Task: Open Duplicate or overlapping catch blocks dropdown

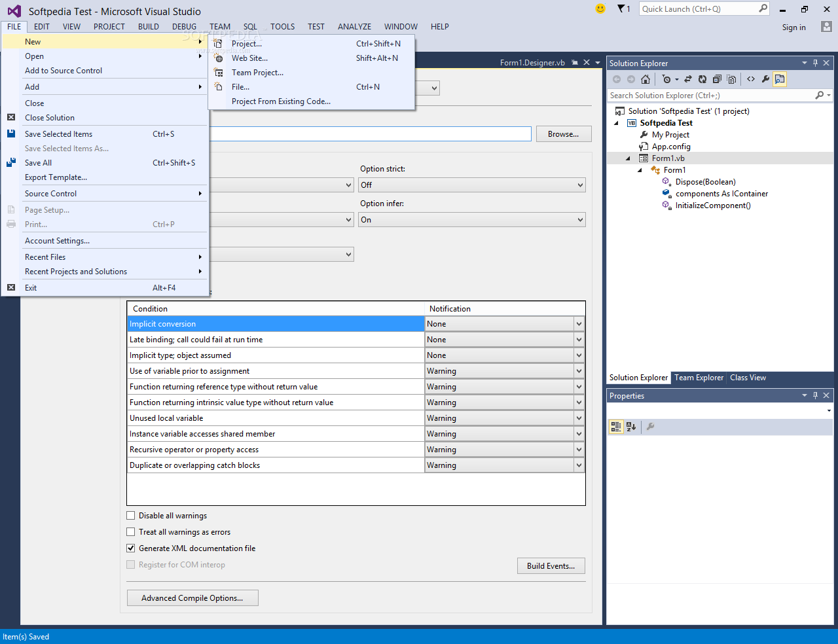Action: (579, 465)
